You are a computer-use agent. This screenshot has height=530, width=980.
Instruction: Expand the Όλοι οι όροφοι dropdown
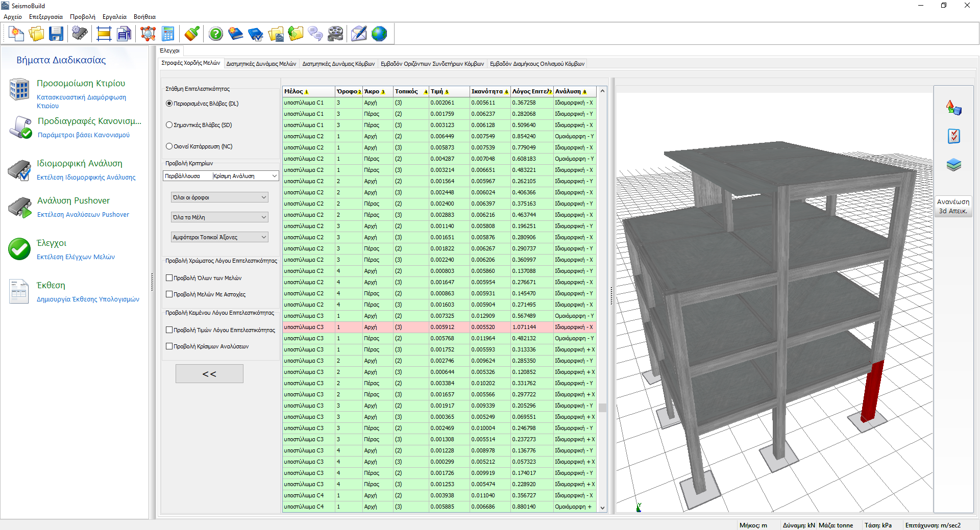point(219,197)
